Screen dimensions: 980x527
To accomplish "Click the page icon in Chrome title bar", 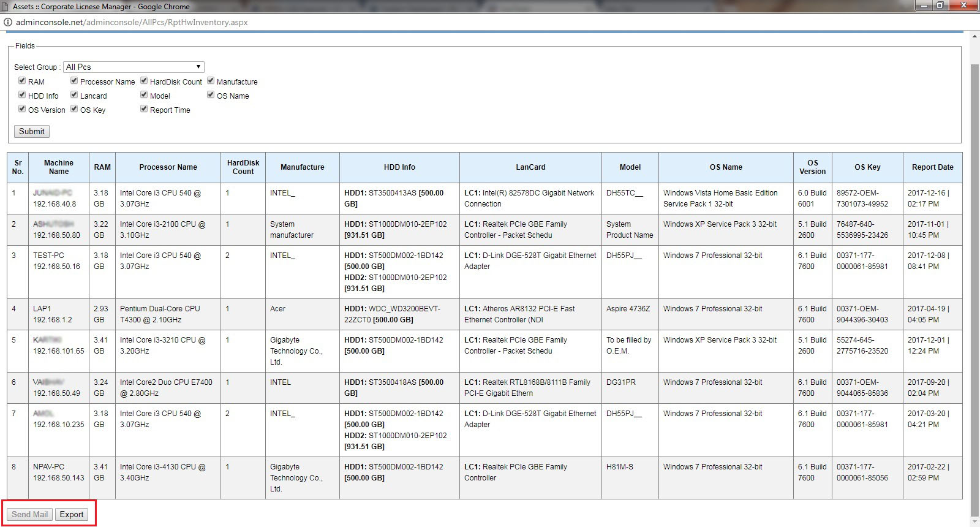I will click(5, 6).
